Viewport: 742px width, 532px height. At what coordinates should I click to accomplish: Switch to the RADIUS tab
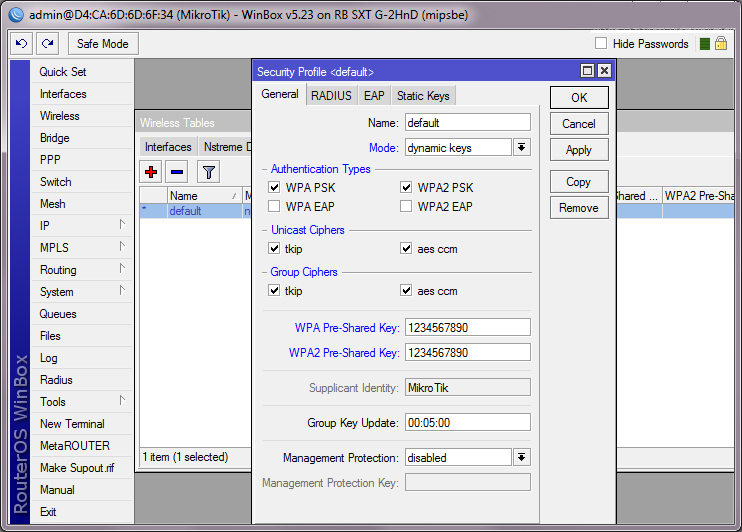tap(331, 96)
